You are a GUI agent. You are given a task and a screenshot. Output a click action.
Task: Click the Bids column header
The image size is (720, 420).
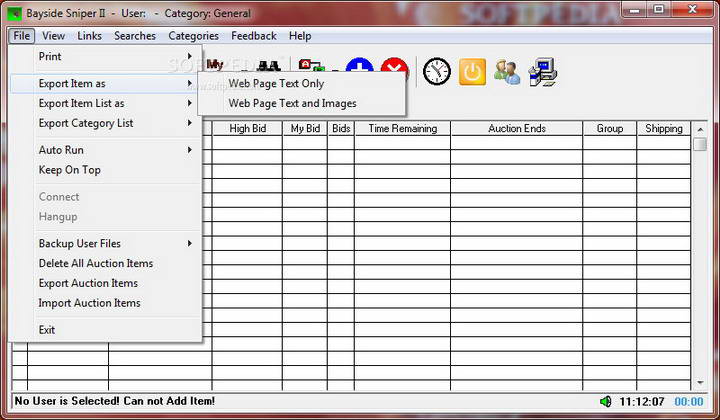(x=341, y=129)
